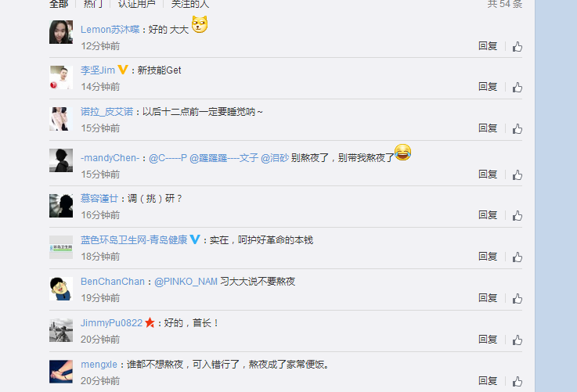Viewport: 577px width, 392px height.
Task: Like BenChanChan's comment
Action: tap(517, 299)
